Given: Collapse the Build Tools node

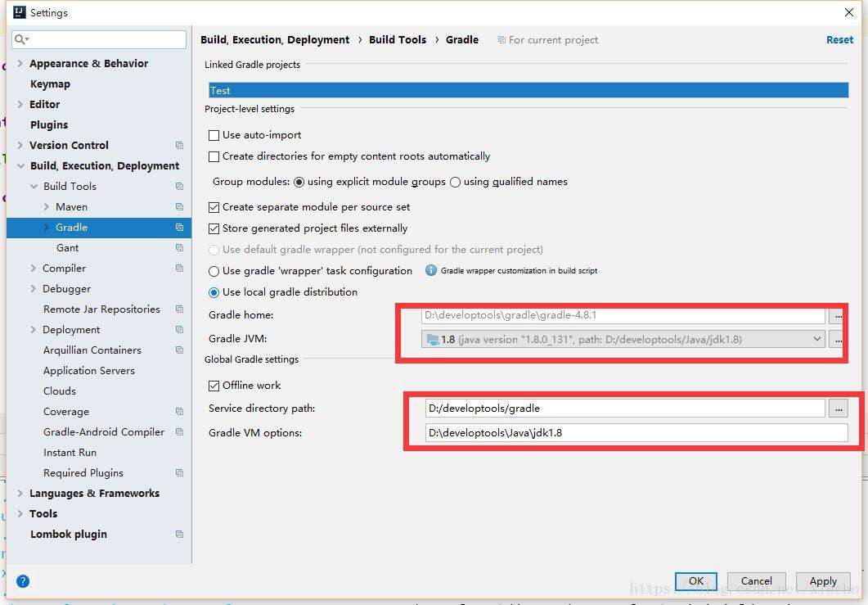Looking at the screenshot, I should click(34, 186).
